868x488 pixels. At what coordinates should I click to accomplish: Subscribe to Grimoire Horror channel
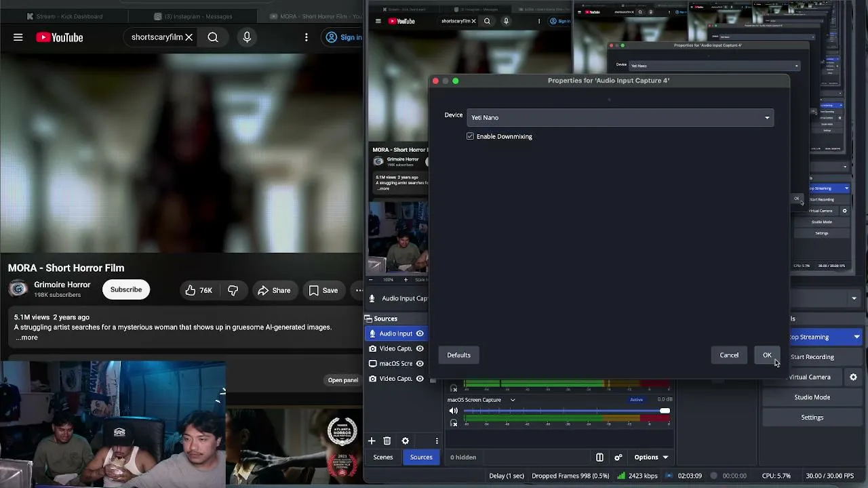pos(126,290)
